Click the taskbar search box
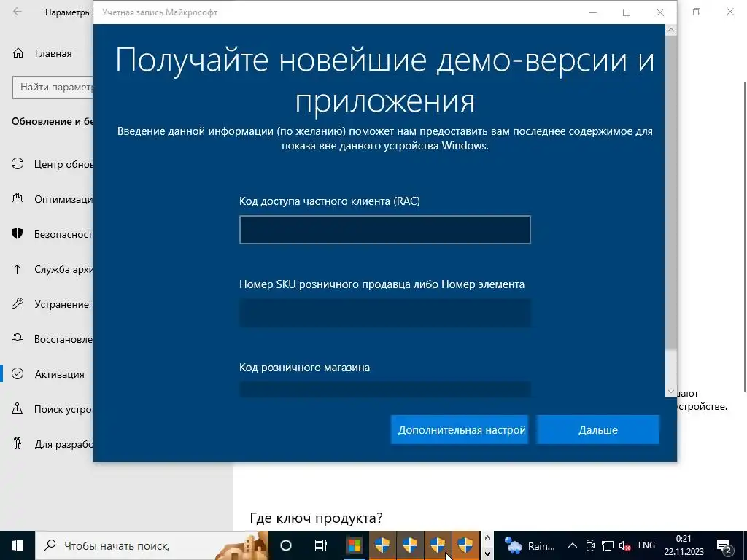This screenshot has width=747, height=560. tap(152, 545)
